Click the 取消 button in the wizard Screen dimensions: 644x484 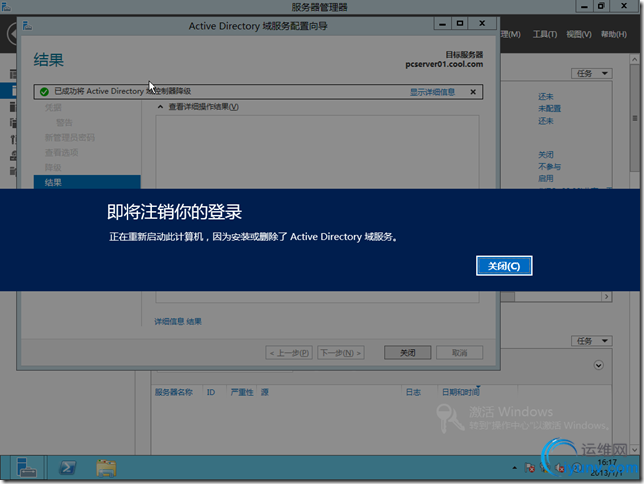point(459,353)
